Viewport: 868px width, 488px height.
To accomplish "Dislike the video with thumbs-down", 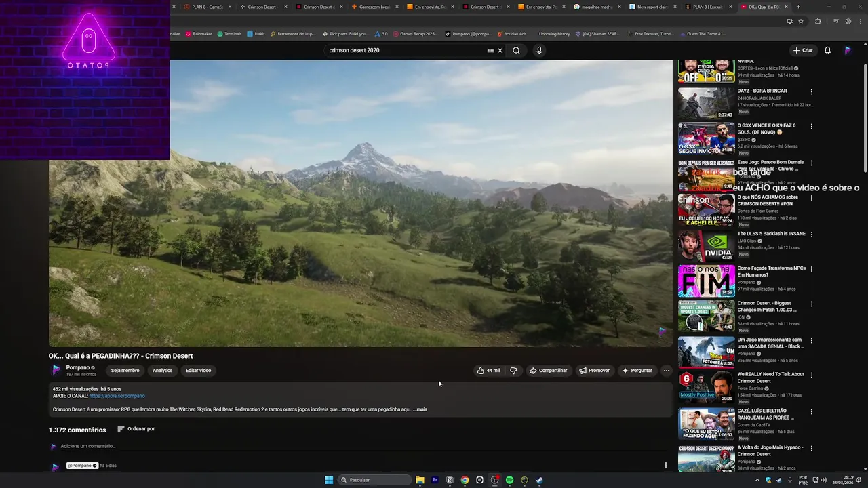I will tap(513, 371).
